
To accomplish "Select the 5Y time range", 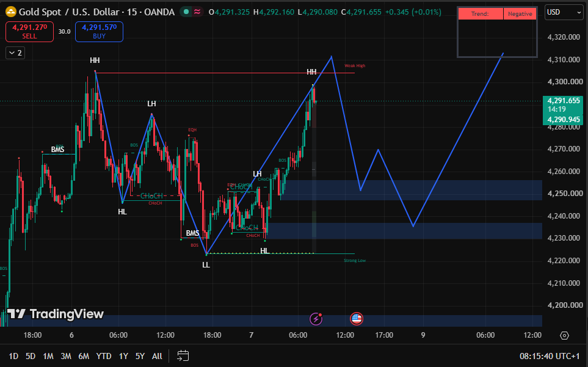I will 140,356.
